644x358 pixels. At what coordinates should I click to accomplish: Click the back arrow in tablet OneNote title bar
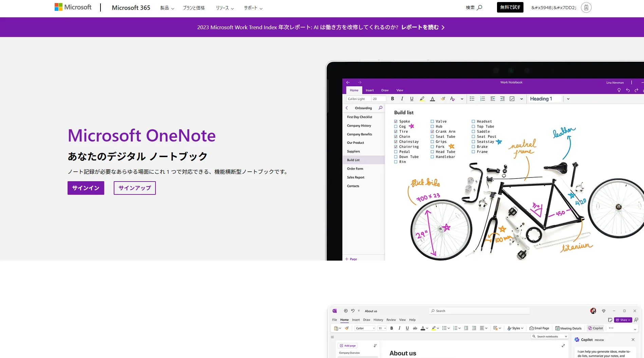348,82
